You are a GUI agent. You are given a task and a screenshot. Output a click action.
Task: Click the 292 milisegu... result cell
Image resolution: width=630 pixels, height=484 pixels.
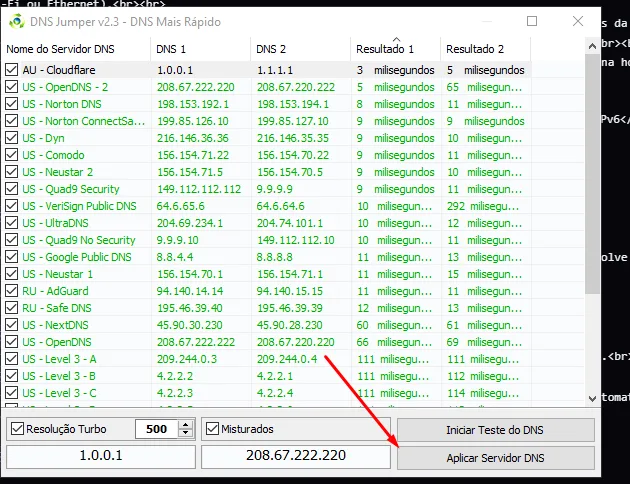tap(483, 206)
